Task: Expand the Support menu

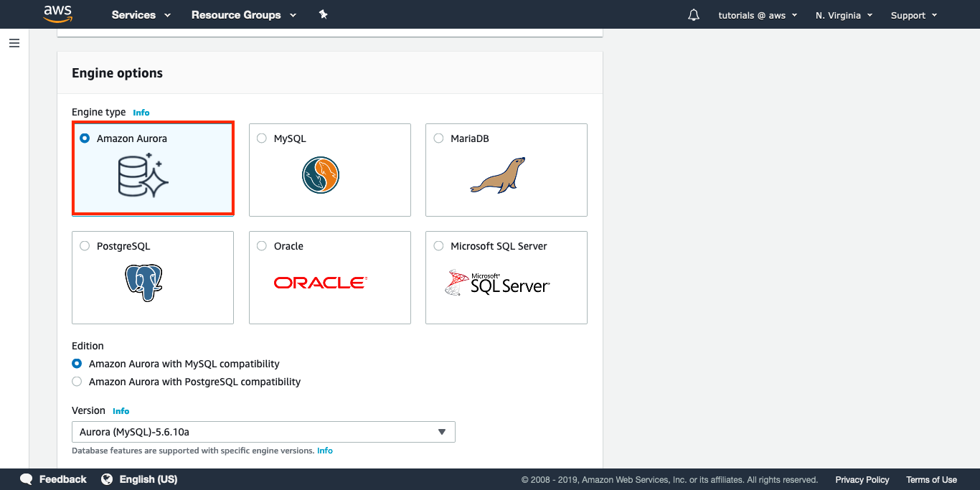Action: pyautogui.click(x=914, y=15)
